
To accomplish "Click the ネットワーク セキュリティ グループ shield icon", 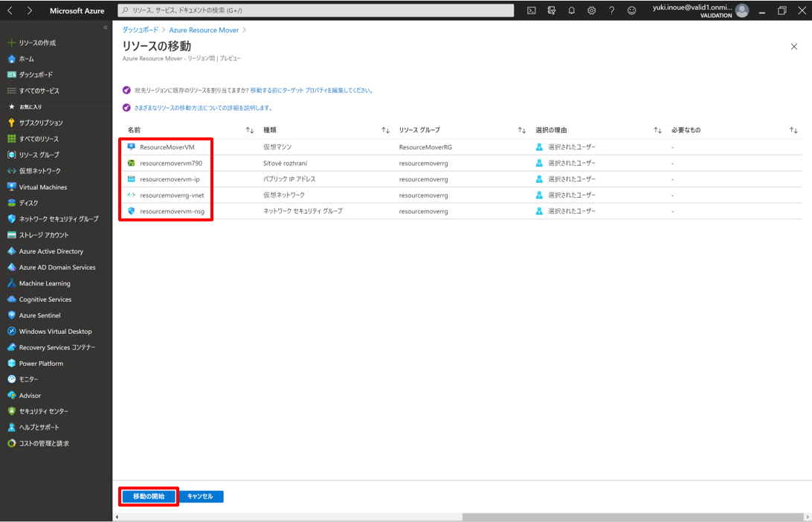I will (x=11, y=219).
